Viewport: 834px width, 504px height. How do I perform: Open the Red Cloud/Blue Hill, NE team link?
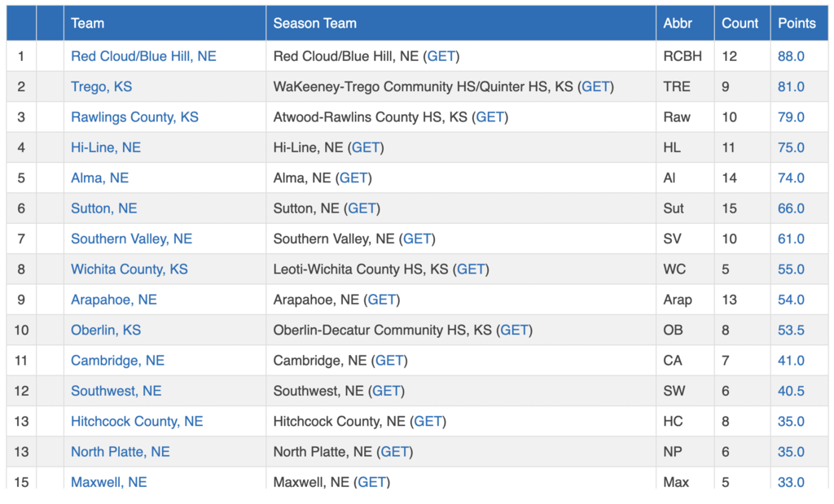coord(143,56)
